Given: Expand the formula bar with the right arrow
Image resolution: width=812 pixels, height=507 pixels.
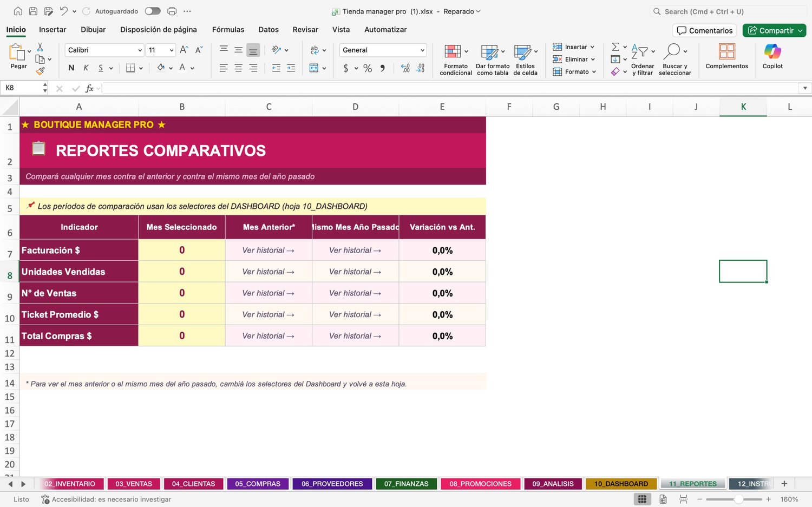Looking at the screenshot, I should (805, 88).
